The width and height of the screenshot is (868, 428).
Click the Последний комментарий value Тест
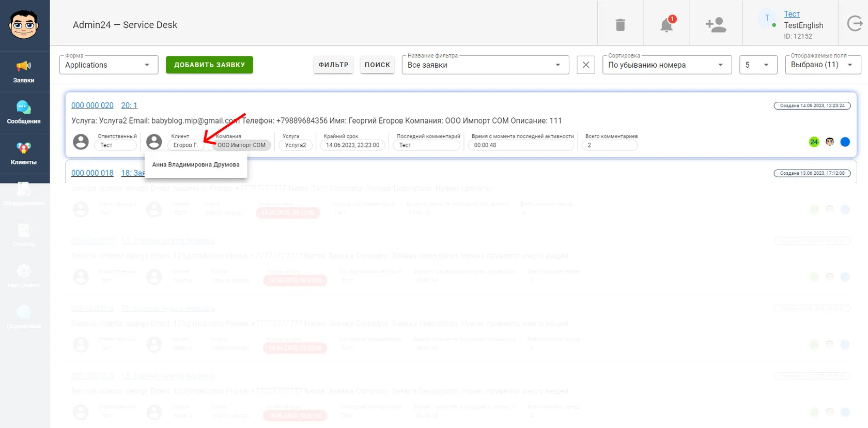427,145
